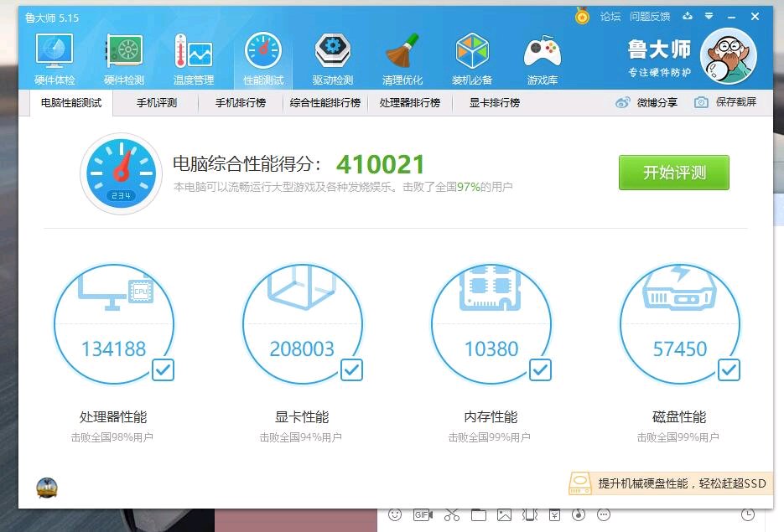The image size is (784, 532).
Task: Click the clock history icon in chat window
Action: click(x=747, y=514)
